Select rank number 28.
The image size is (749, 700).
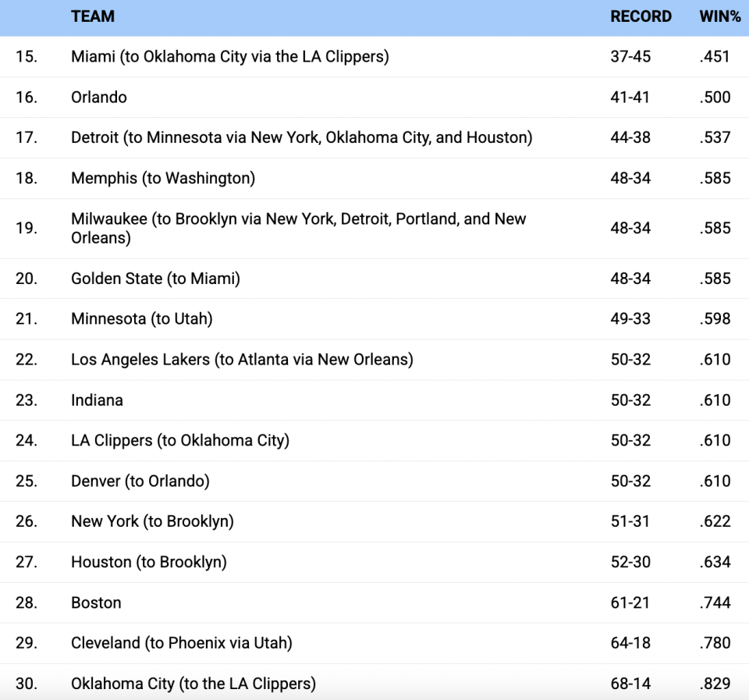pyautogui.click(x=27, y=602)
